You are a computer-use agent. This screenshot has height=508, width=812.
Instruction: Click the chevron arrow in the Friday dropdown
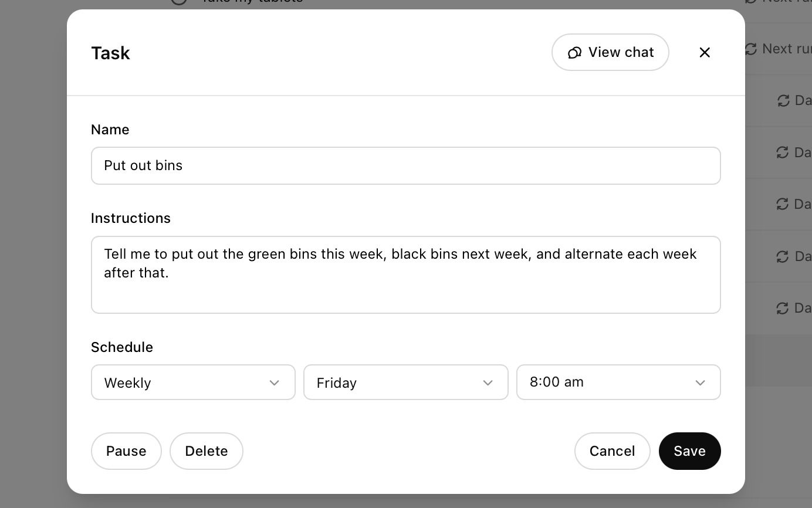[x=487, y=383]
